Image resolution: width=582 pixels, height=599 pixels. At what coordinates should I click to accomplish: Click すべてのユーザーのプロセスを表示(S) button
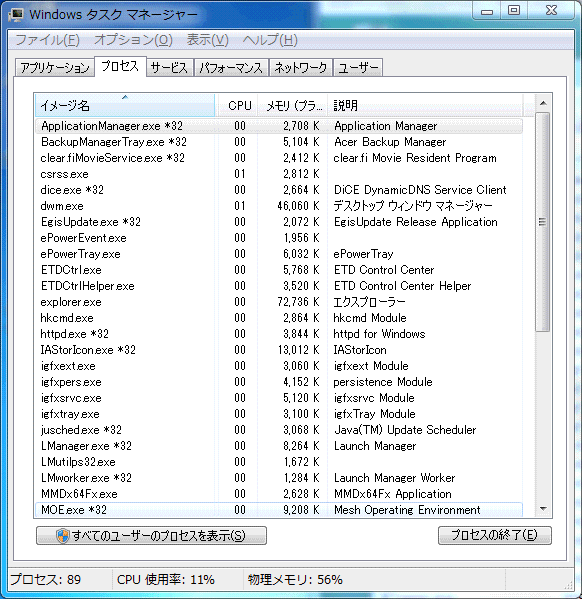pyautogui.click(x=151, y=536)
